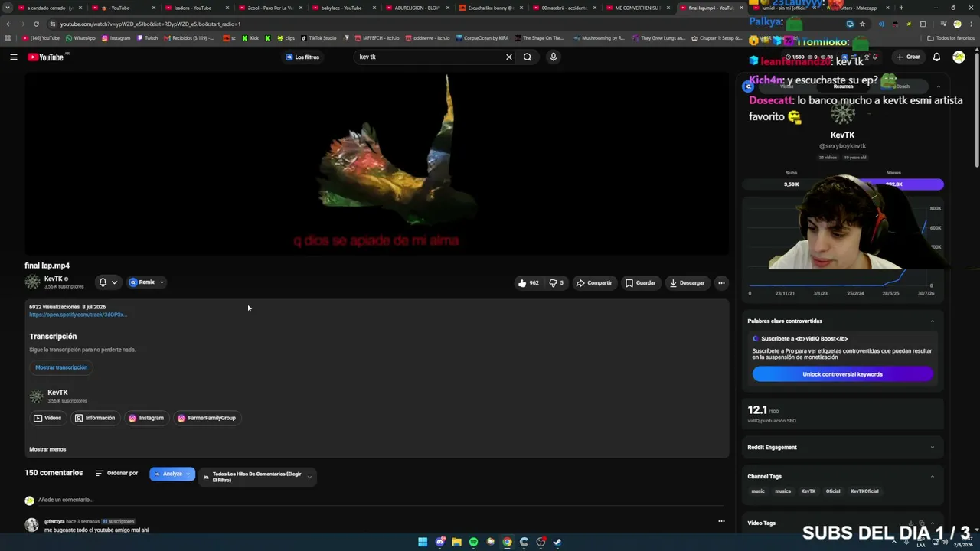Open the Ordenar por sort menu

click(x=117, y=473)
